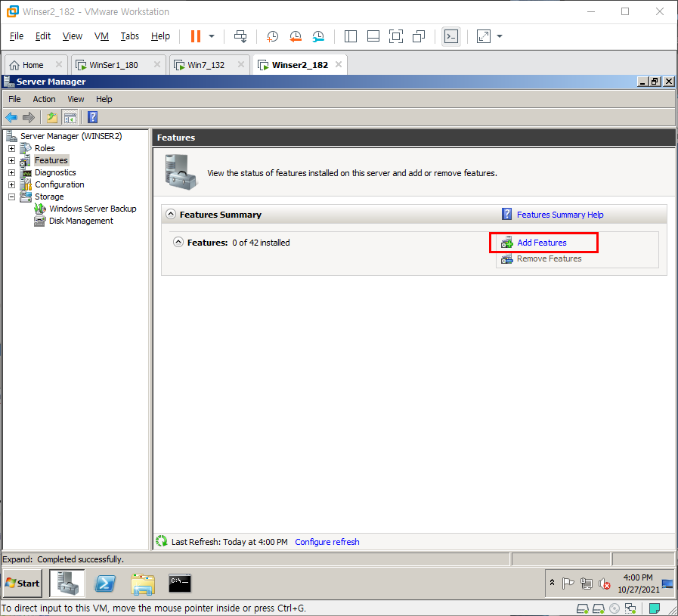
Task: Open Server Manager Help menu
Action: [104, 99]
